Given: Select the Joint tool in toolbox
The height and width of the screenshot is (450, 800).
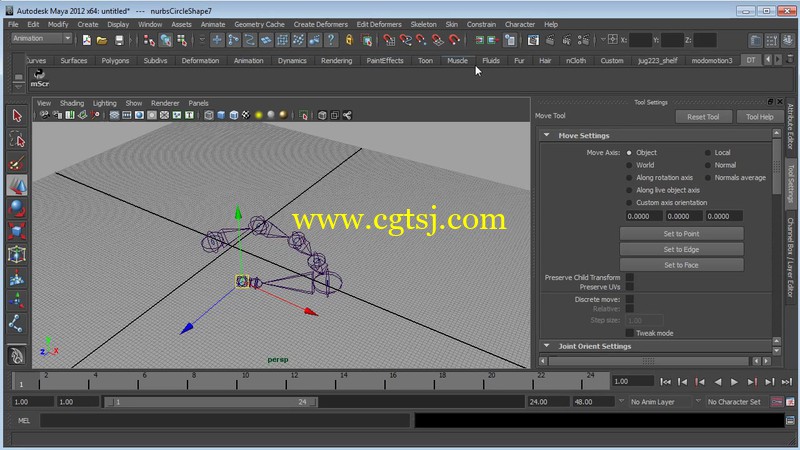Looking at the screenshot, I should (x=17, y=324).
